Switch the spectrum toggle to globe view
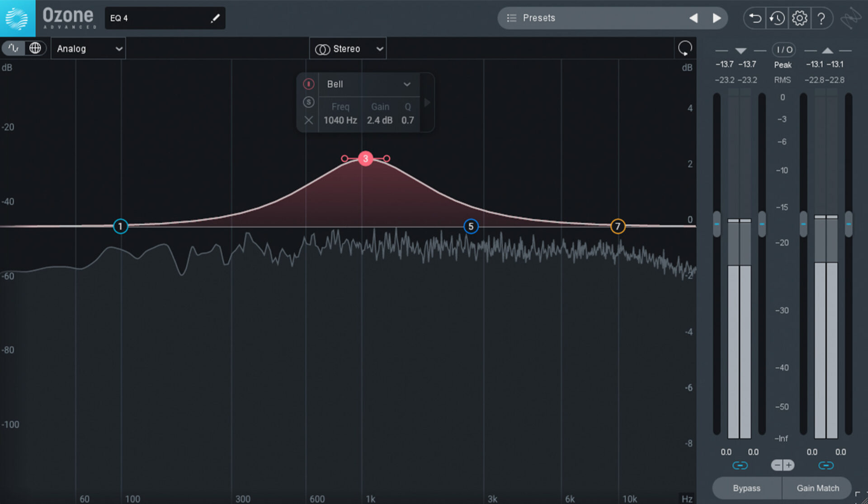 point(36,48)
